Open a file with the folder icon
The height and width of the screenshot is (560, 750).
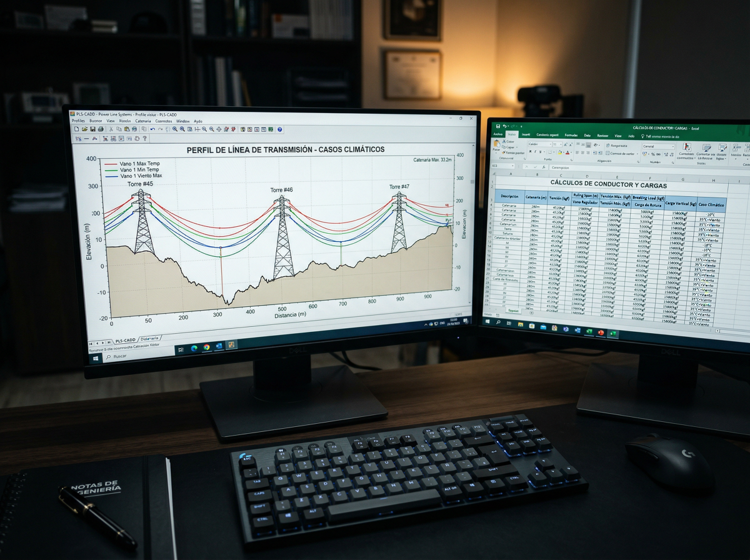[x=84, y=129]
